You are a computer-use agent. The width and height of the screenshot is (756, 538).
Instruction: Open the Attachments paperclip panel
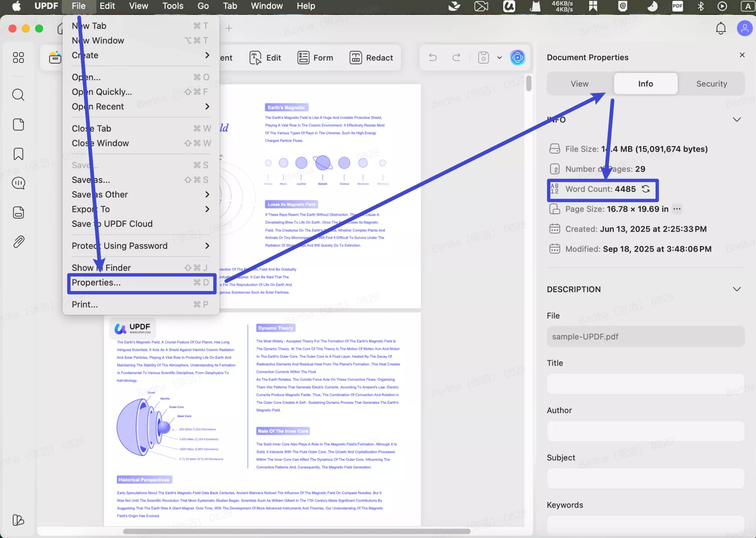click(x=18, y=242)
